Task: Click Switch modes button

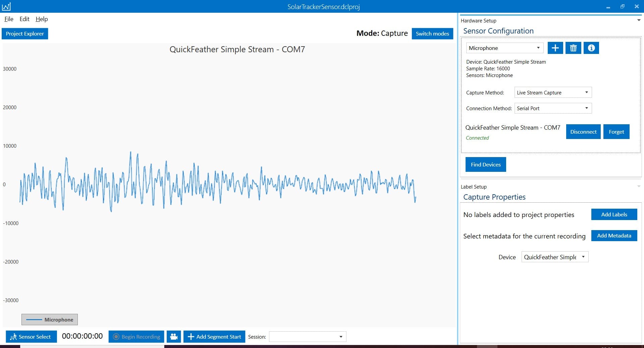Action: click(432, 33)
